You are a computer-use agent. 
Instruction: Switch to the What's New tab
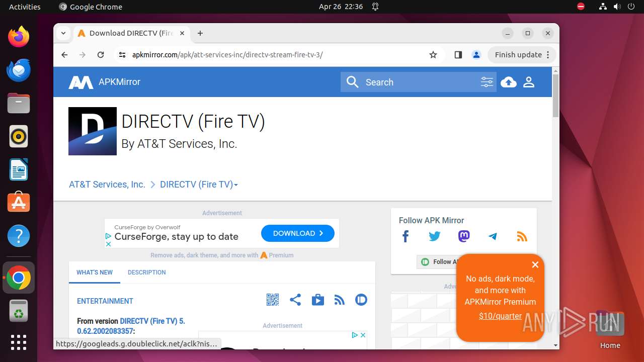point(95,273)
